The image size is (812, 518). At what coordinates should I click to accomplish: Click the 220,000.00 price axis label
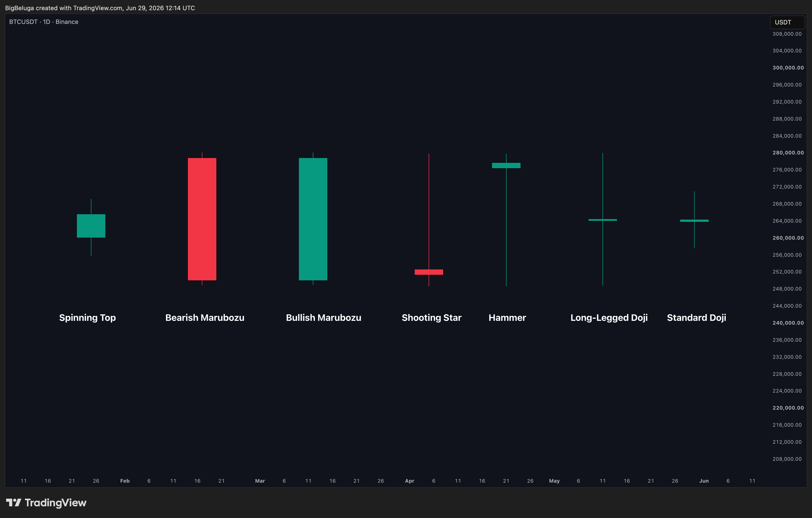tap(788, 408)
